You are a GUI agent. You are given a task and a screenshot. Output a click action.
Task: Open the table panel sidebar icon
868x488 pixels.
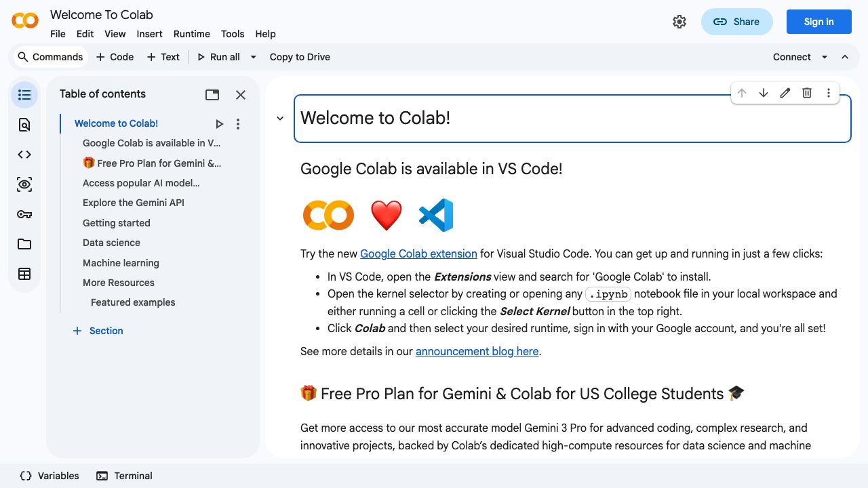(x=24, y=274)
